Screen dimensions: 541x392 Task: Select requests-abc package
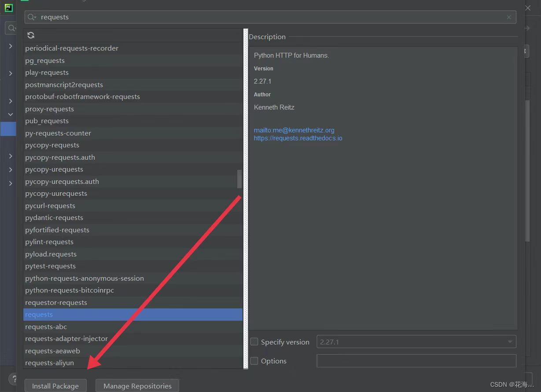tap(133, 327)
